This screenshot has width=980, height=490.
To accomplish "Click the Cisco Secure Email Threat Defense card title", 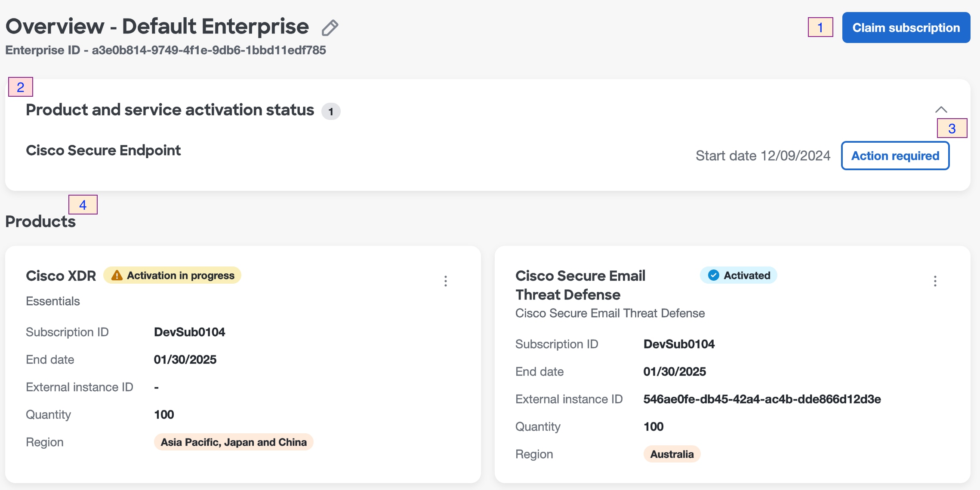I will (580, 285).
